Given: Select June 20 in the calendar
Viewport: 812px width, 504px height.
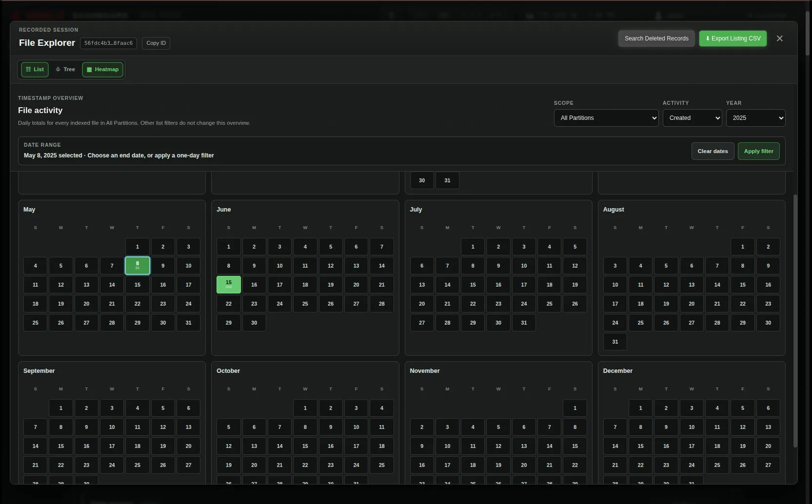Looking at the screenshot, I should [x=356, y=285].
